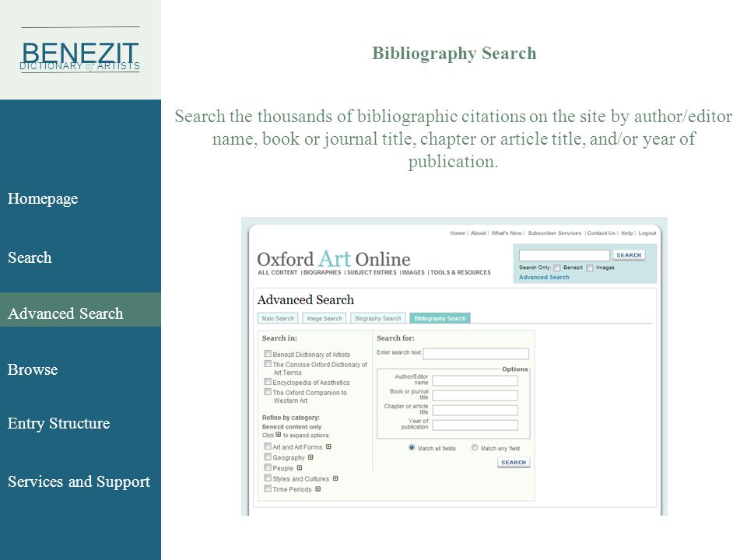Select the Bibliography Search tab

[x=440, y=318]
